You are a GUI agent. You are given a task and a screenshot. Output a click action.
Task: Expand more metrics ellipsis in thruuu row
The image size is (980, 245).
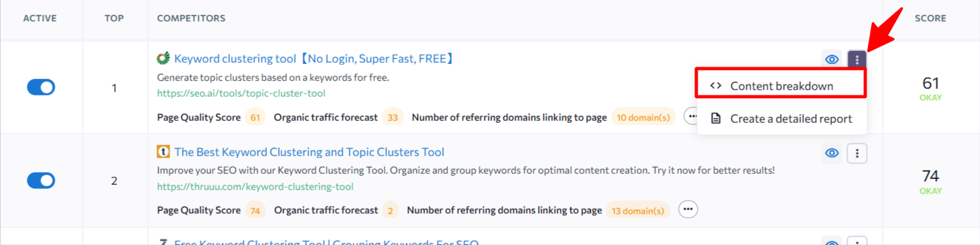pyautogui.click(x=688, y=210)
